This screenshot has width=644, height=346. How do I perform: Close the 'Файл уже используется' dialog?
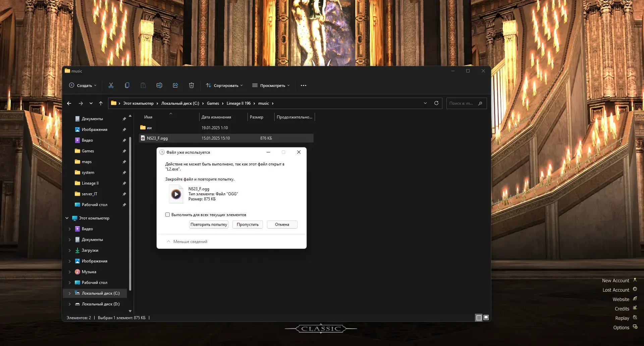point(299,152)
